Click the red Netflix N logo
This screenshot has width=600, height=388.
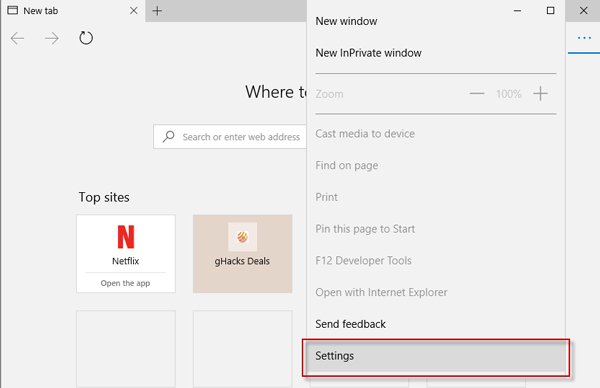(x=126, y=237)
